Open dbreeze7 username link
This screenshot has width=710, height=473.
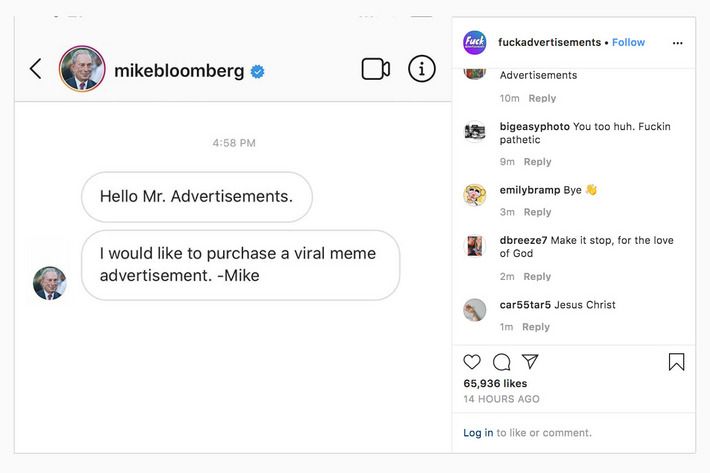click(523, 241)
